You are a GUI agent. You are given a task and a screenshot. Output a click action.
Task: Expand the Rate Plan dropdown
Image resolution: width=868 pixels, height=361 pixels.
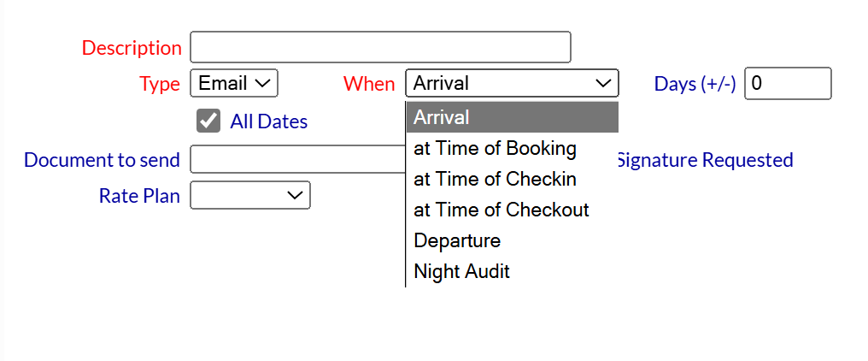click(250, 196)
